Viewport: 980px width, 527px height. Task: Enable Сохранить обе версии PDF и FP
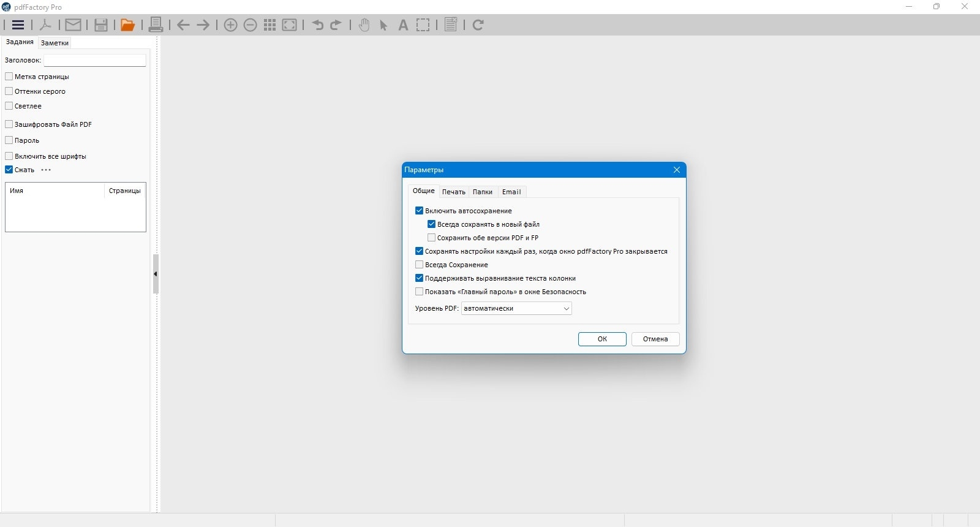[x=431, y=238]
